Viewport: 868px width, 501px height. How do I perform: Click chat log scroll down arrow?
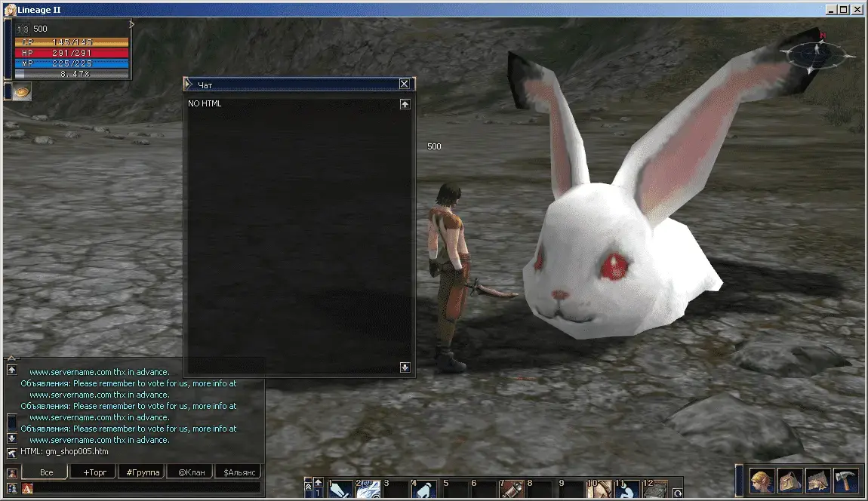(11, 438)
